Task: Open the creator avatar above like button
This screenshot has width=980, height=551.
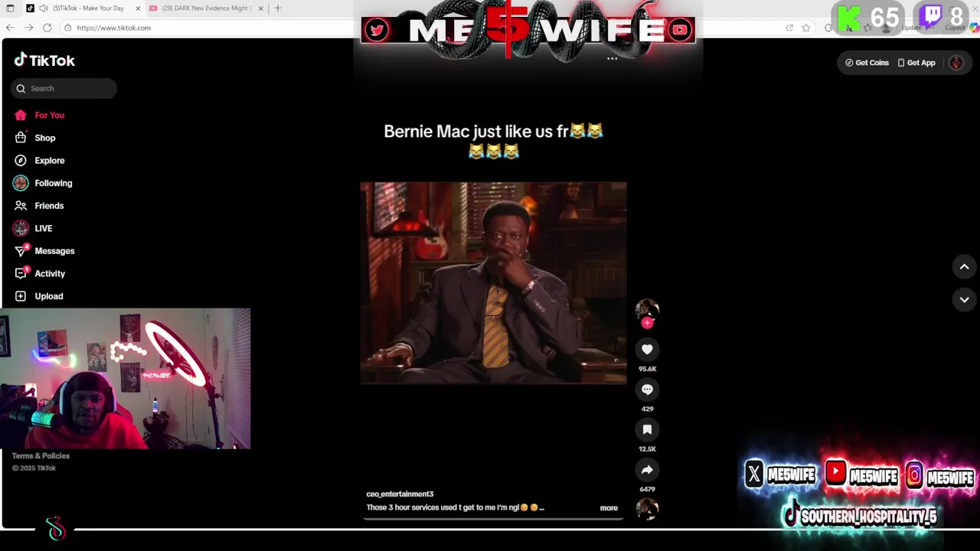Action: (x=647, y=309)
